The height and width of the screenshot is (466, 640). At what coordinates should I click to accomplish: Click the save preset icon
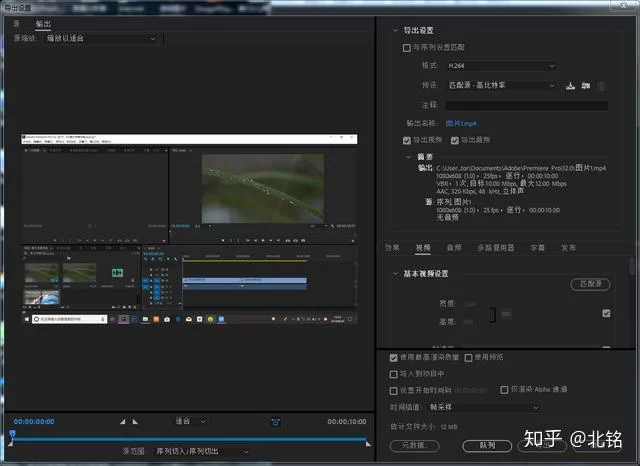click(x=569, y=86)
